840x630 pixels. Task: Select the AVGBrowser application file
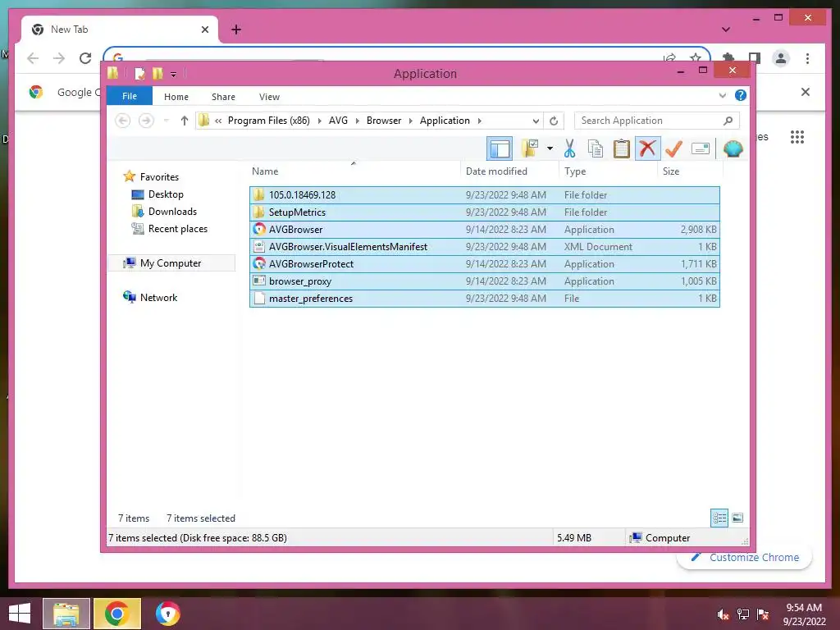(484, 230)
